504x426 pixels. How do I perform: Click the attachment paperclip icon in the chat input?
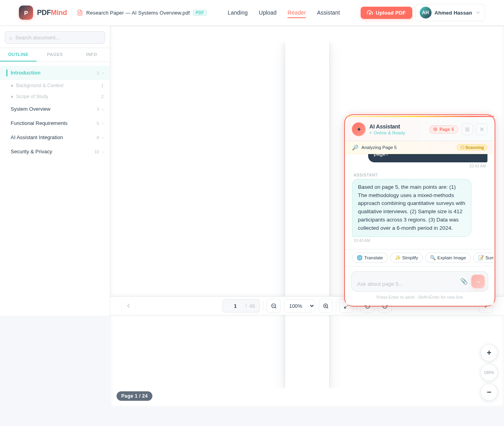coord(464,281)
